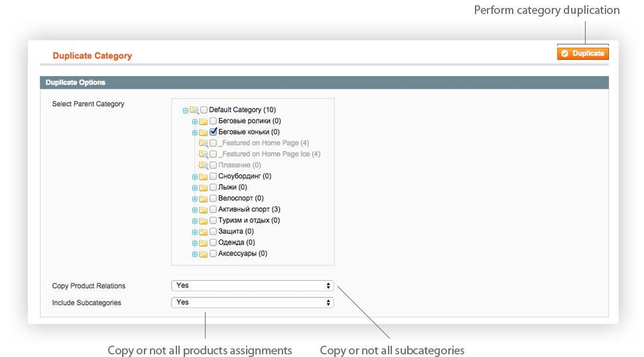Check the _Featured on Home Page (4) checkbox
644x357 pixels.
213,143
